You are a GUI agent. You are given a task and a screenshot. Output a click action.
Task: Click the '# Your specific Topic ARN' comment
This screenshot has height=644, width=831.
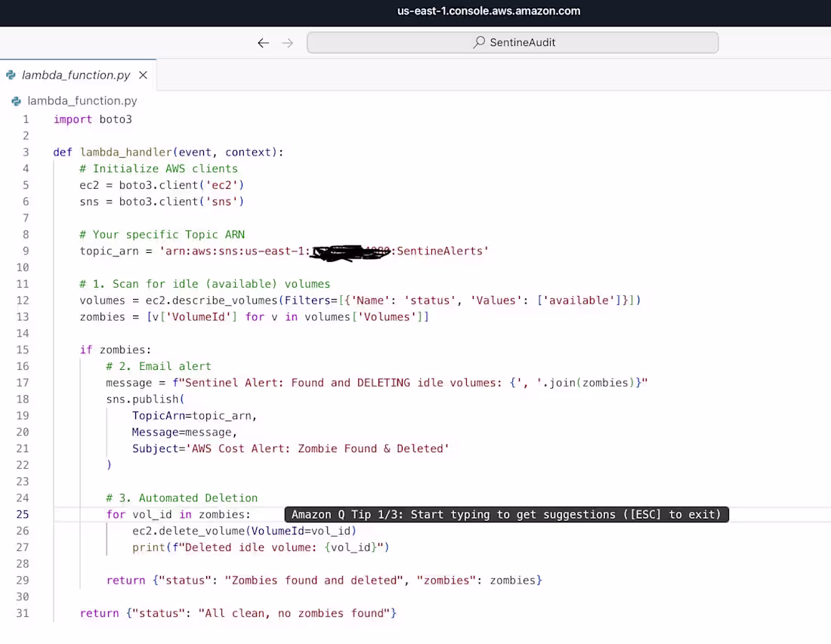tap(162, 235)
